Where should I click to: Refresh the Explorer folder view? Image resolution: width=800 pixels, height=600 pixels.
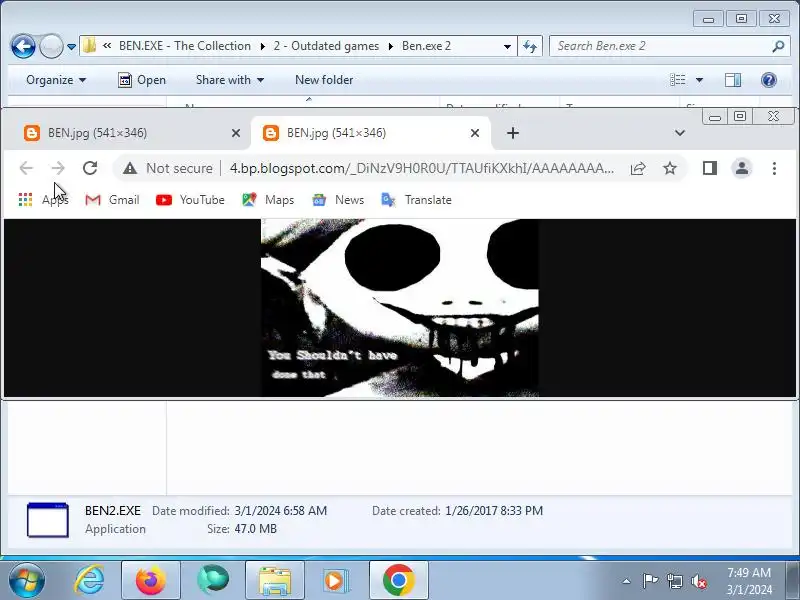click(x=530, y=46)
